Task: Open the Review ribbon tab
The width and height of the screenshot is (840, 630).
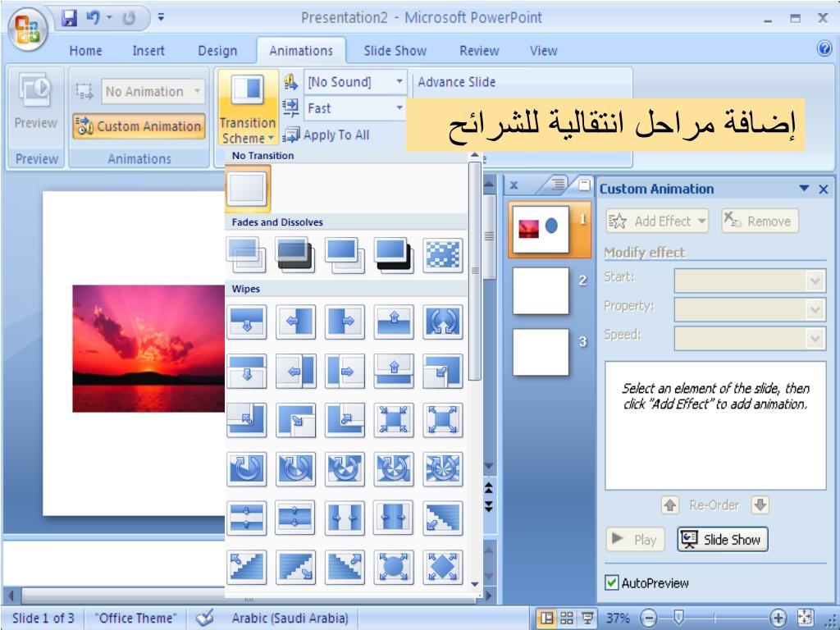Action: (x=479, y=51)
